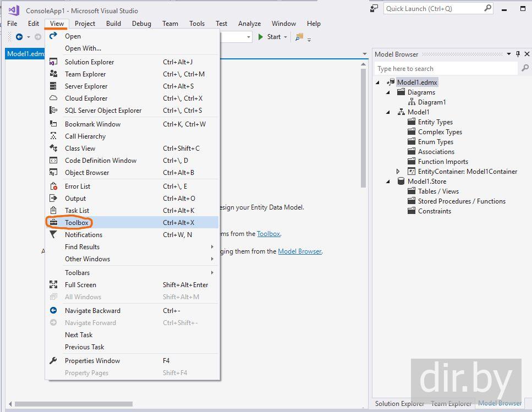The width and height of the screenshot is (532, 412).
Task: Click the Navigate Backward toolbar arrow
Action: (19, 37)
